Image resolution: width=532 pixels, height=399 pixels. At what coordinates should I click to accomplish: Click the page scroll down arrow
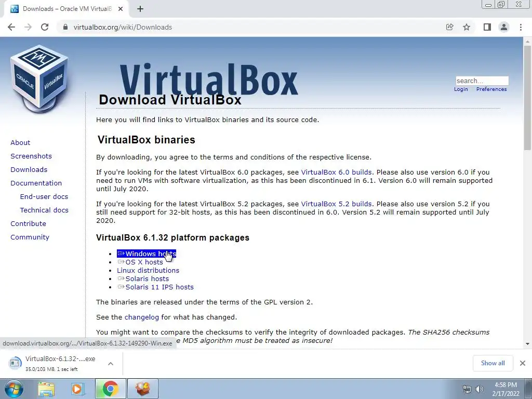pyautogui.click(x=527, y=344)
